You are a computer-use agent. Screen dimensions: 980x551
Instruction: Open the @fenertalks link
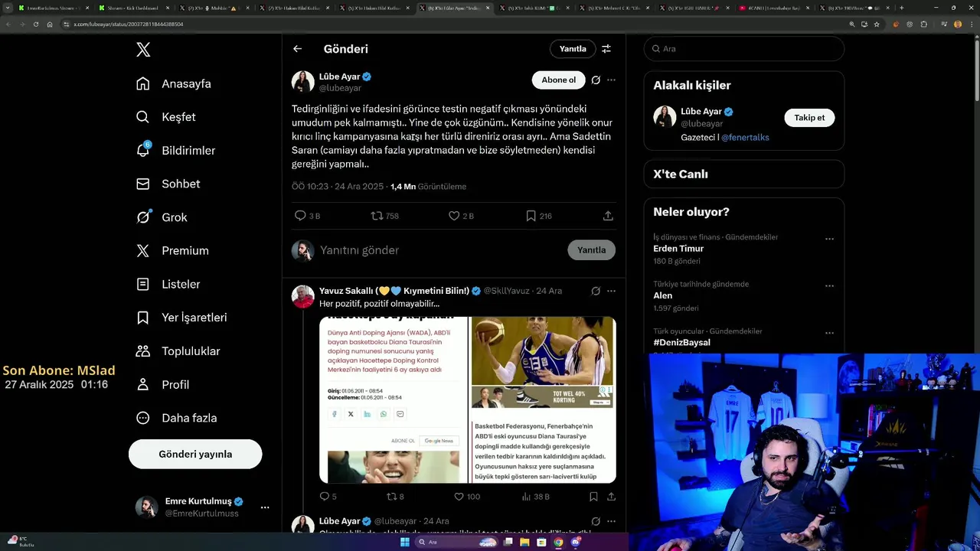[745, 138]
